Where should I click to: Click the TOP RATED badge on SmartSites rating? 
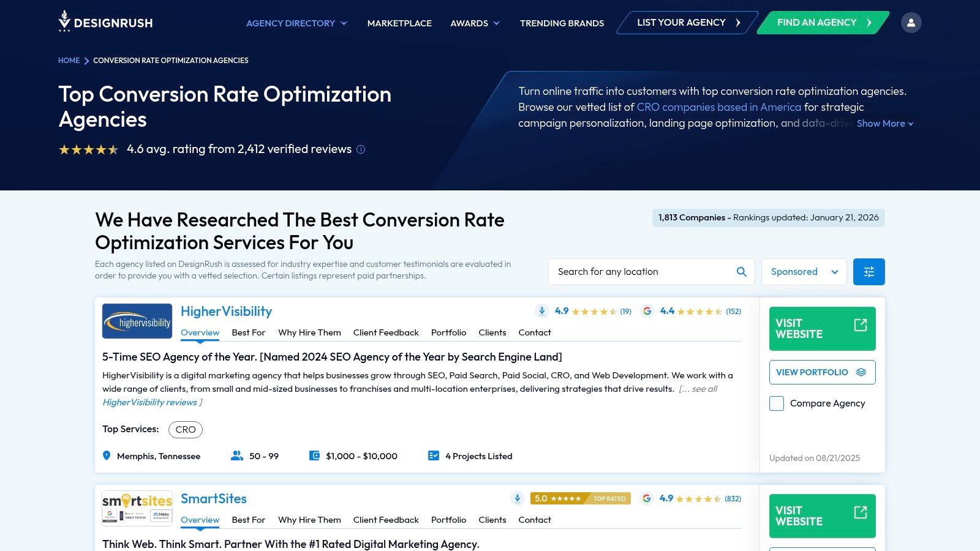click(x=609, y=498)
